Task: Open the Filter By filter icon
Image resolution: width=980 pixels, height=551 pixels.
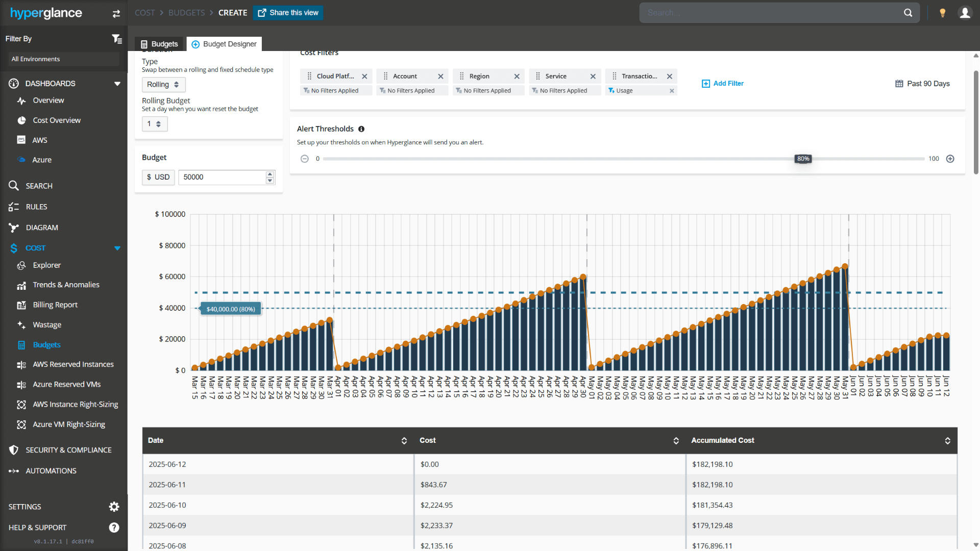Action: pyautogui.click(x=117, y=39)
